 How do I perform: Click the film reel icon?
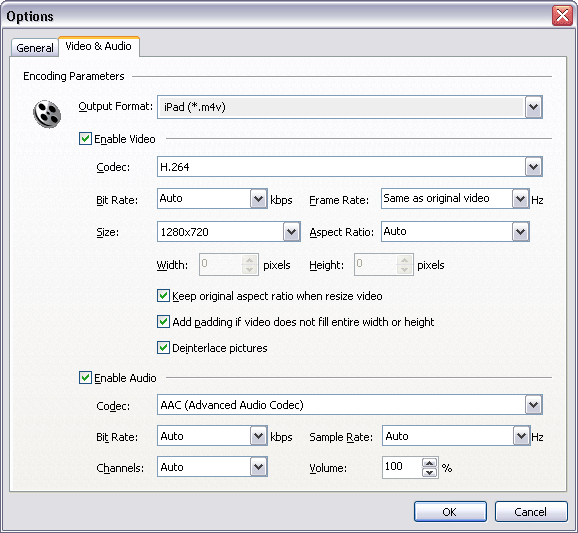point(47,114)
